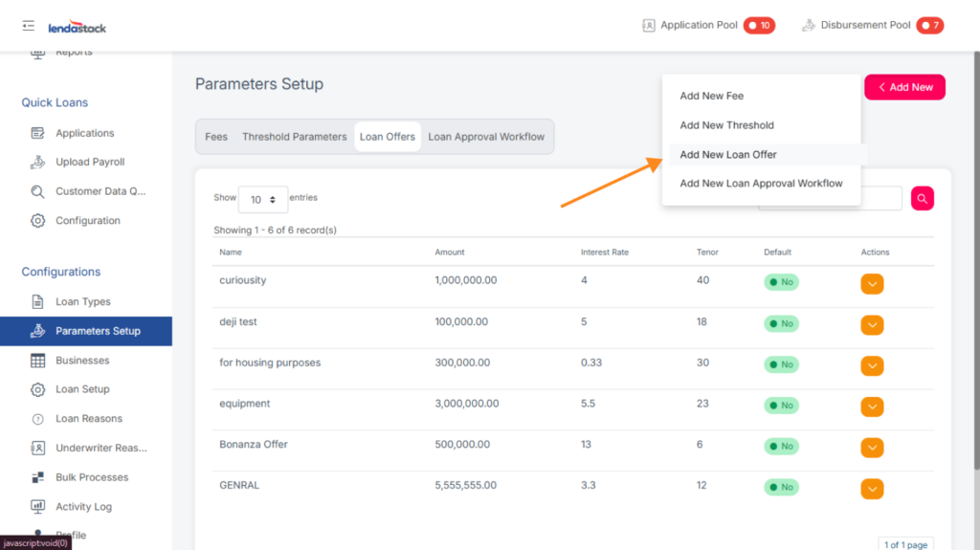Change the show entries count selector
980x550 pixels.
click(262, 199)
